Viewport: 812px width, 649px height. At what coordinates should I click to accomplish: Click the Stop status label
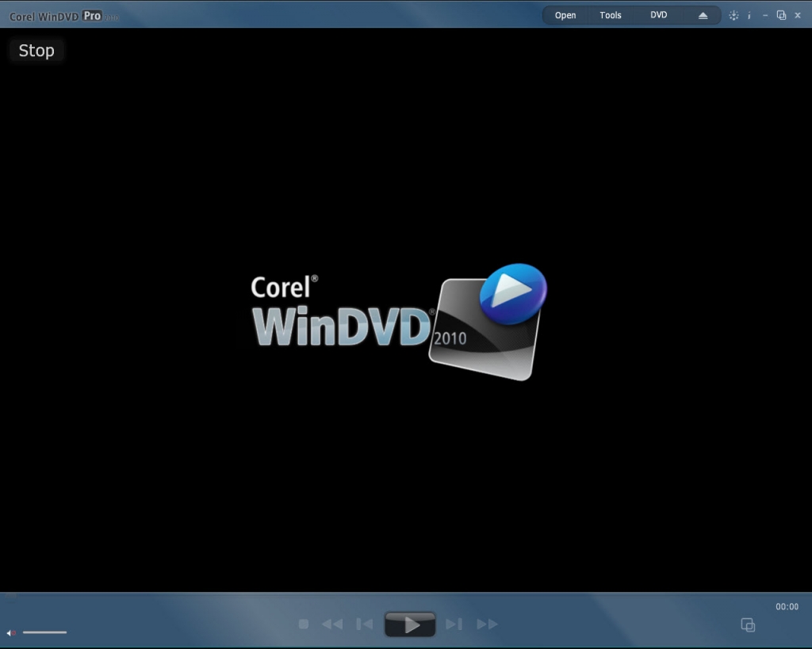pyautogui.click(x=36, y=51)
